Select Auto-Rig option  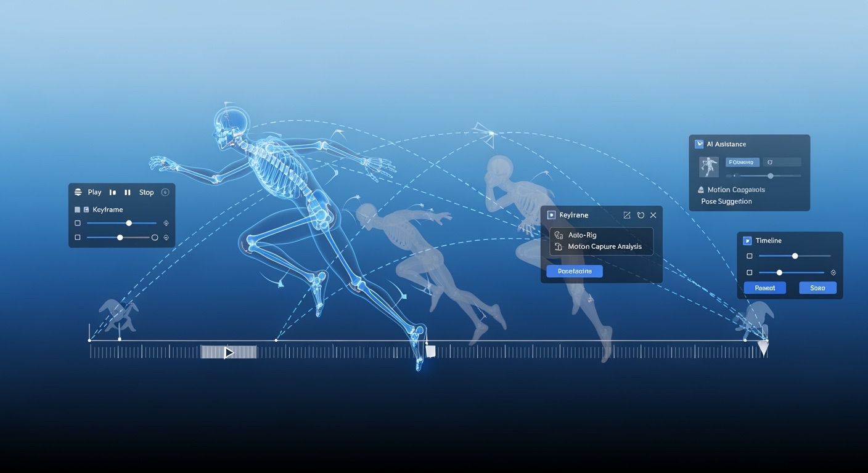click(582, 235)
